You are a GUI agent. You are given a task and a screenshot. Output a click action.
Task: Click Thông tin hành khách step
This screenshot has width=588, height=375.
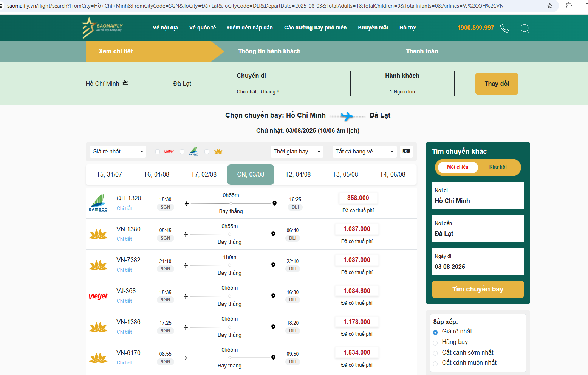pos(269,51)
